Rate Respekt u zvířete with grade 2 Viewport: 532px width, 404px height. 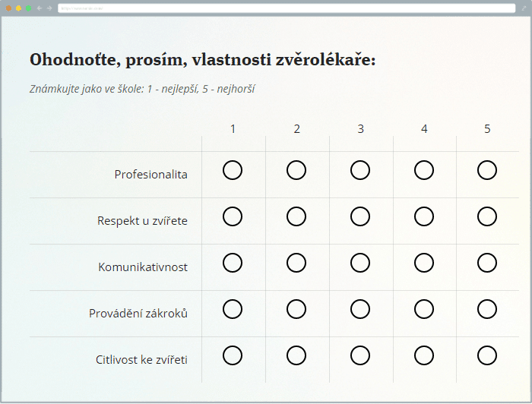pyautogui.click(x=296, y=216)
